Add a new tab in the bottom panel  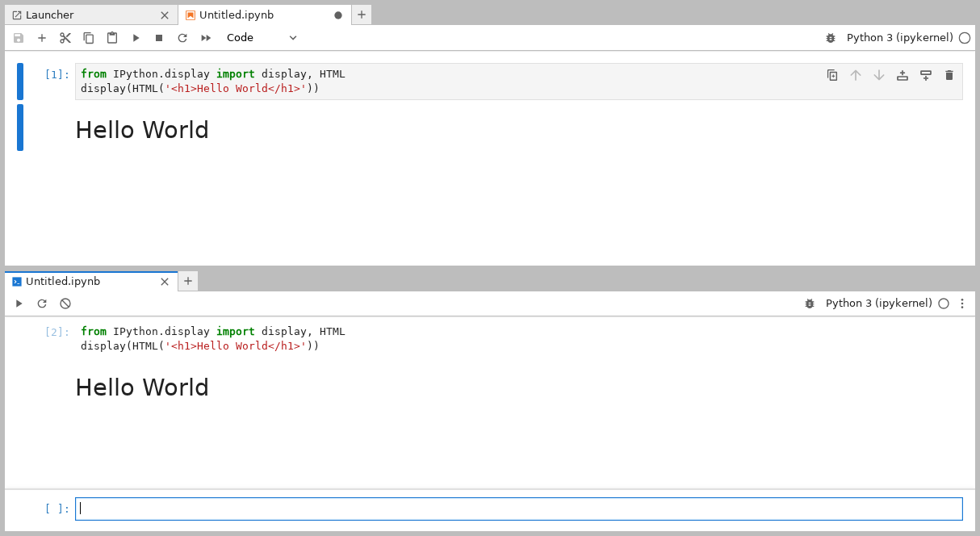tap(188, 281)
